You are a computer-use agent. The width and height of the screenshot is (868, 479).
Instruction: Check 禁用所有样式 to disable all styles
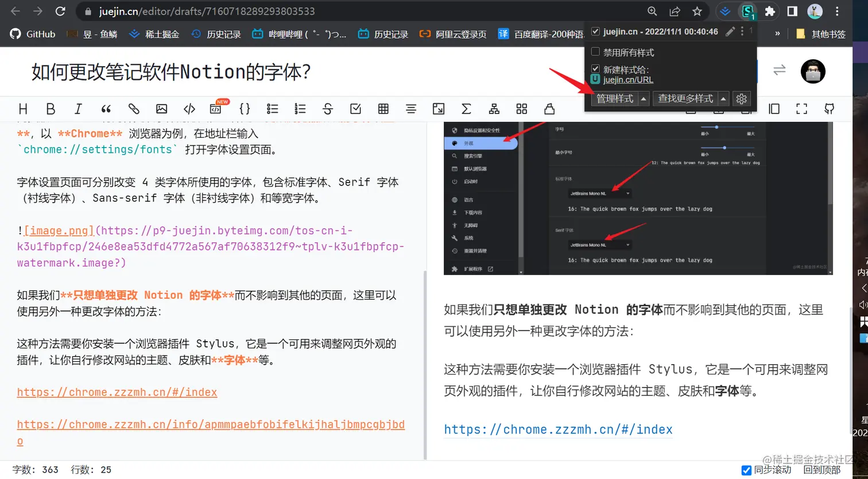tap(595, 52)
